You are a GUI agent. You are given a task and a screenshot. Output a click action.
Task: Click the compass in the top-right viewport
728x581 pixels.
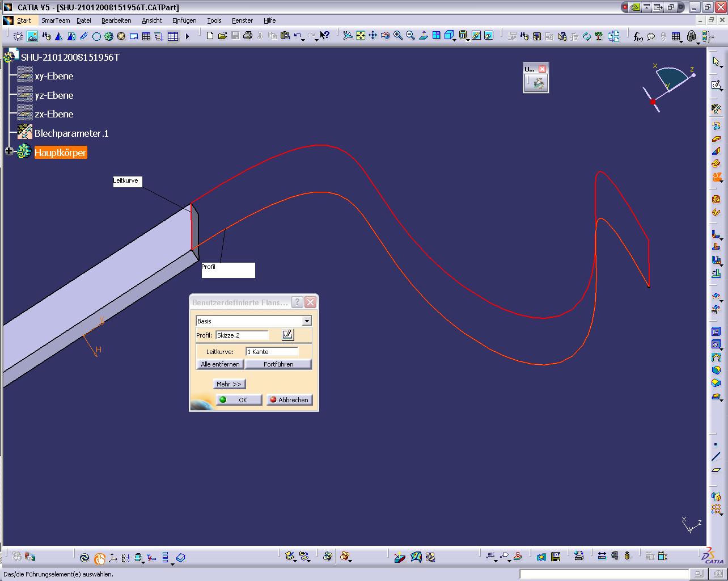669,88
